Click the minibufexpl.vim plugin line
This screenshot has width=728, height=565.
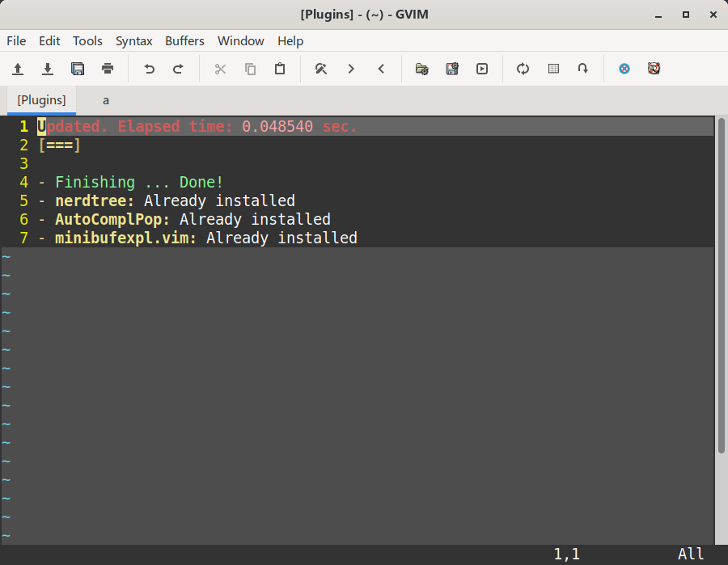pos(197,238)
